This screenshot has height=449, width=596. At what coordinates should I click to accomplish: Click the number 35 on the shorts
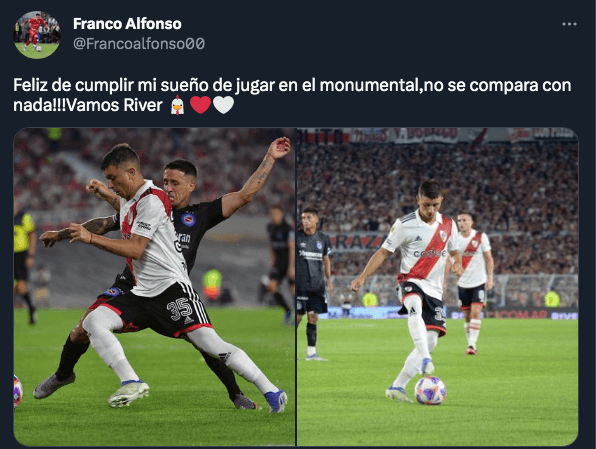pyautogui.click(x=180, y=309)
